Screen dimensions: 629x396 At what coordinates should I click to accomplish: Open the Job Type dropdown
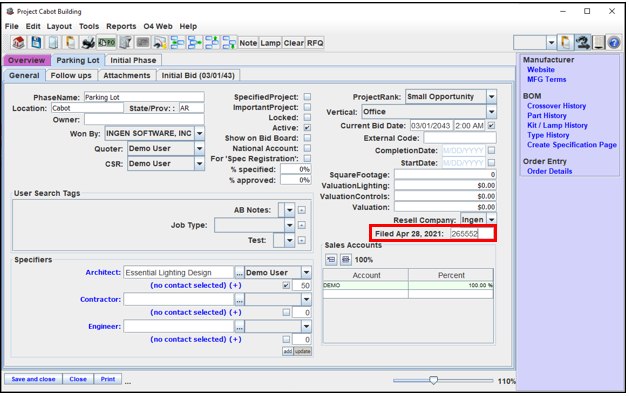[x=290, y=225]
